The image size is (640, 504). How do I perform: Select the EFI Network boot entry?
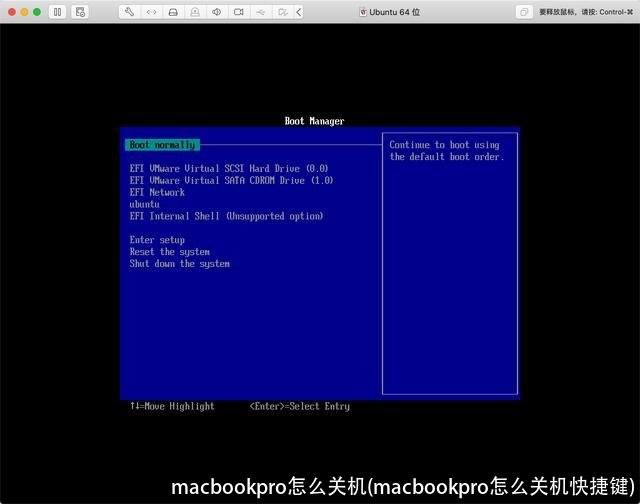(157, 192)
